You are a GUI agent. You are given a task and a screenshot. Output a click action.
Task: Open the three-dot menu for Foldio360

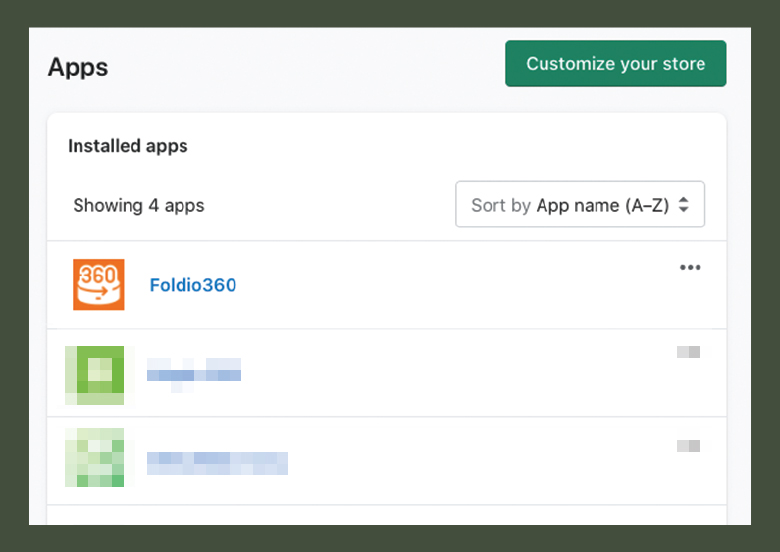690,268
